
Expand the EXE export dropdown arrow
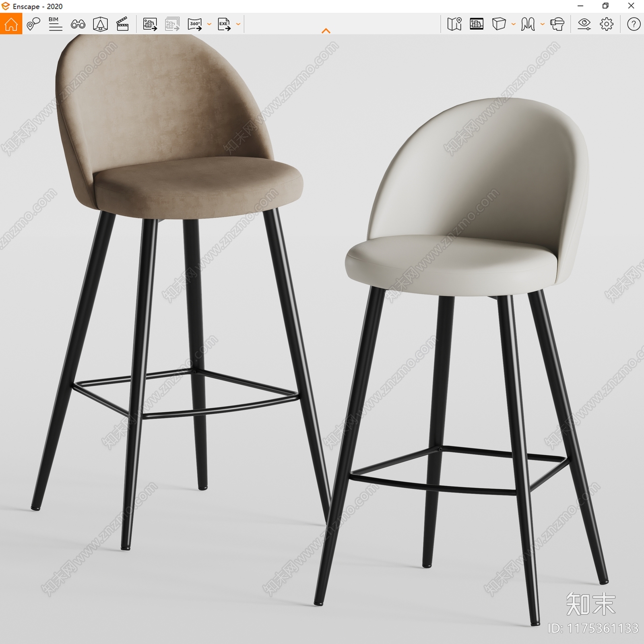tap(238, 24)
